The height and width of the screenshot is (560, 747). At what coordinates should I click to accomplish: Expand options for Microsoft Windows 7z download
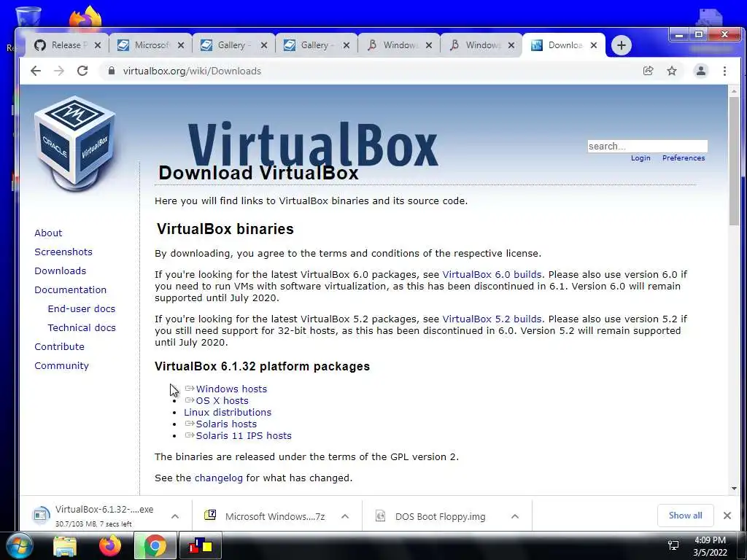click(x=345, y=516)
